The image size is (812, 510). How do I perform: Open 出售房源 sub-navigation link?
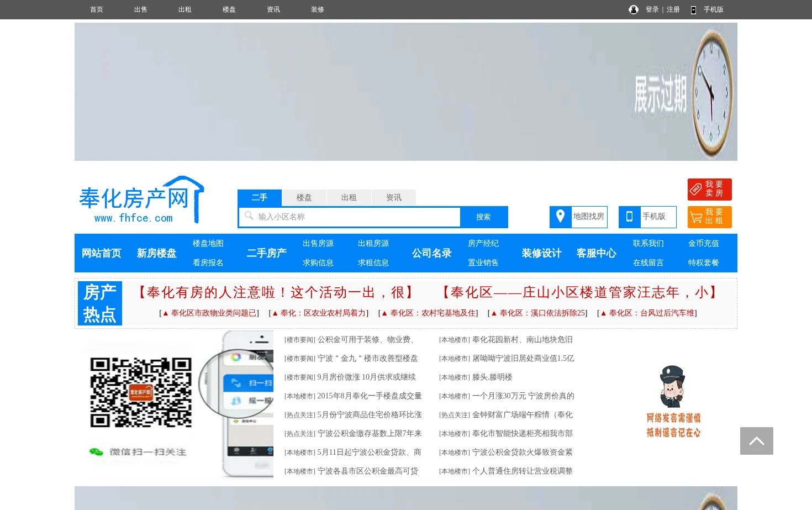pyautogui.click(x=318, y=244)
